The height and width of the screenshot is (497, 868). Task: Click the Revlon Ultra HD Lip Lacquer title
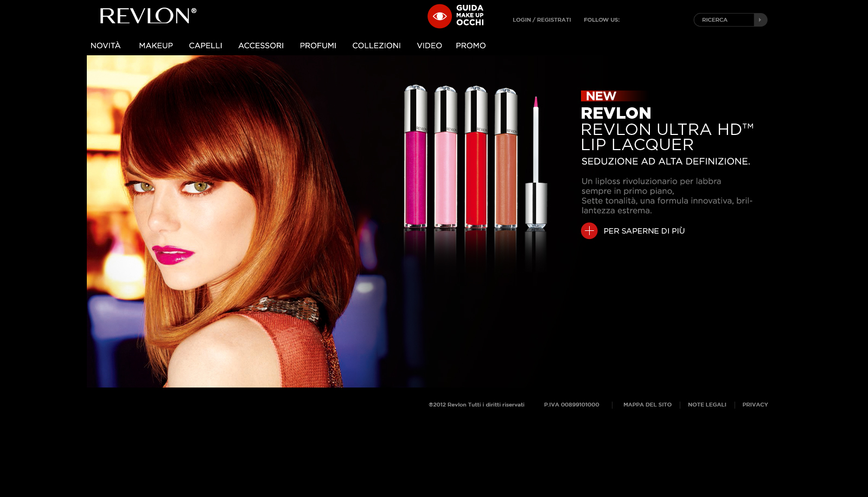click(x=667, y=137)
